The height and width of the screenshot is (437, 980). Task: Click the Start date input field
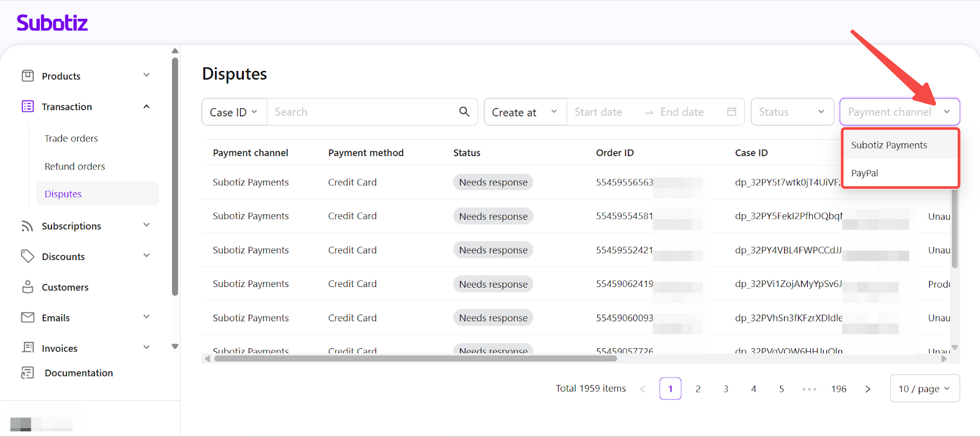598,112
